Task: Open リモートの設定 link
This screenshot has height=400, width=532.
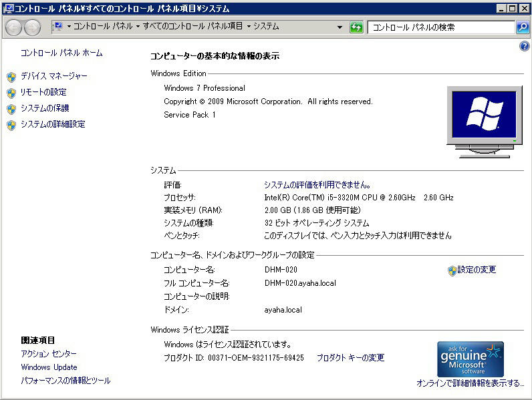Action: [x=43, y=92]
